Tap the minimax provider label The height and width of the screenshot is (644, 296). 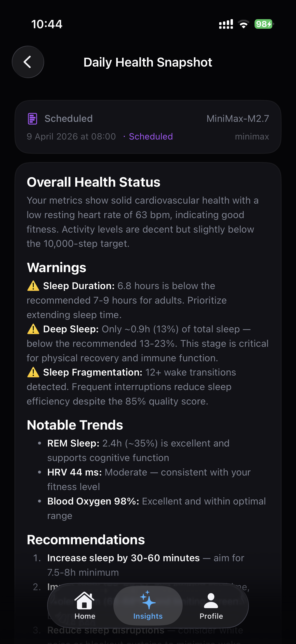coord(252,137)
